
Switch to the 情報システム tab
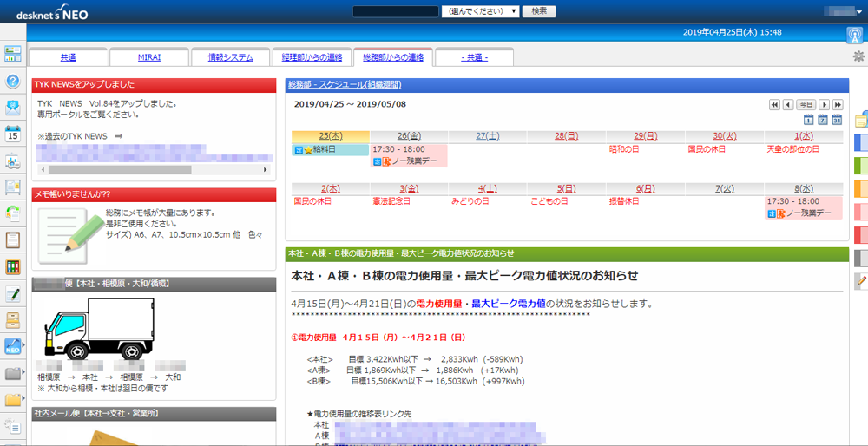pos(230,57)
